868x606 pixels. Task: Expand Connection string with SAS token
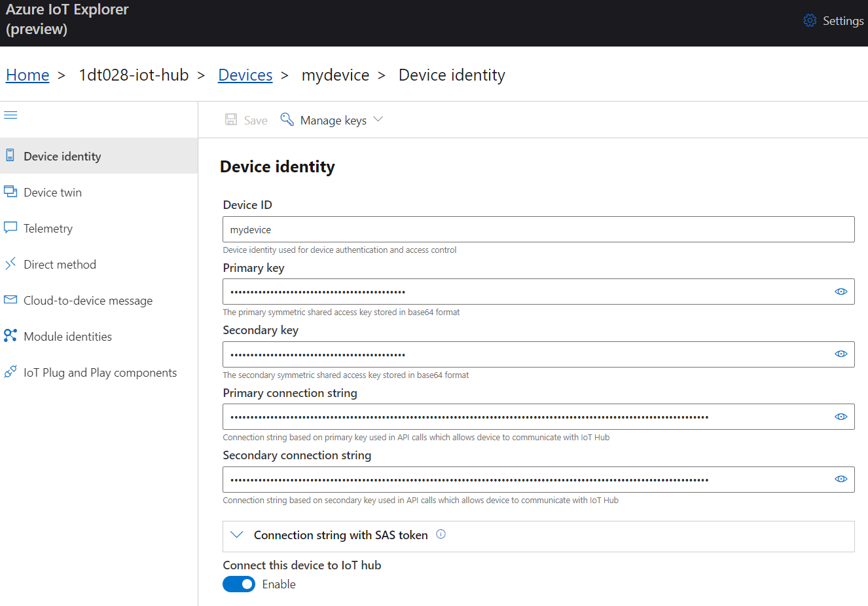pos(237,535)
